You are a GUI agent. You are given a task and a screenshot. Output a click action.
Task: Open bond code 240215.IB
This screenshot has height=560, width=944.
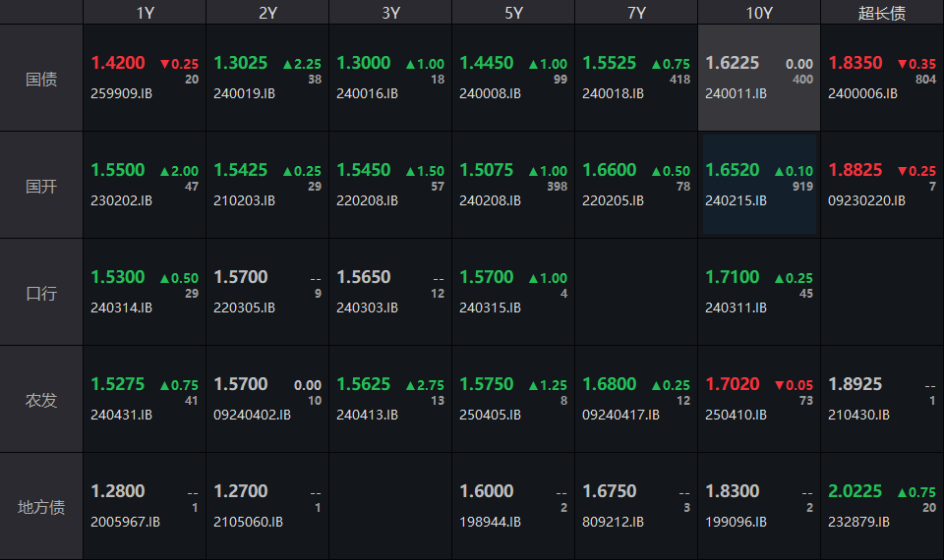point(736,201)
